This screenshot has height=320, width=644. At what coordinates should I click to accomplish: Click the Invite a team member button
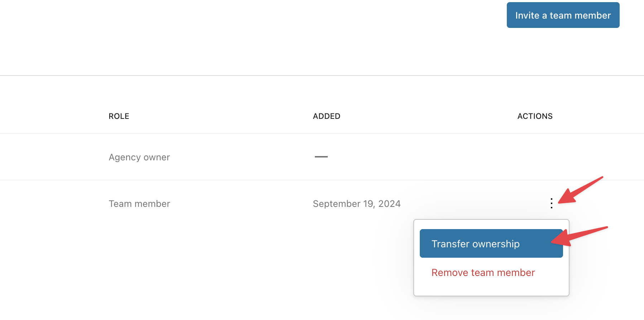(563, 15)
